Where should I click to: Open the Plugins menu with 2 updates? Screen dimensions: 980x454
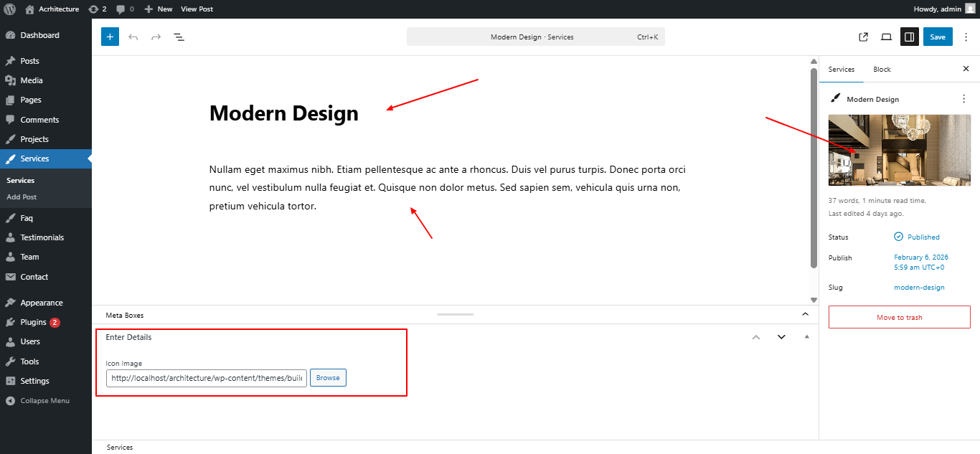(46, 322)
